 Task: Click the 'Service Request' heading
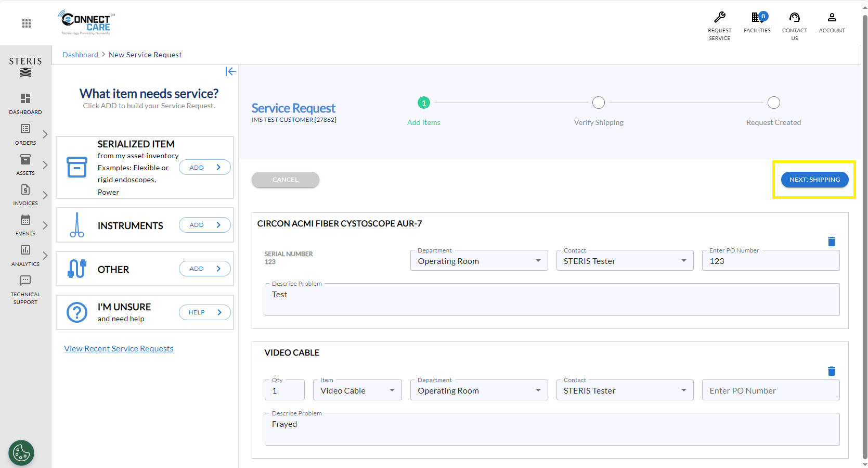coord(293,108)
